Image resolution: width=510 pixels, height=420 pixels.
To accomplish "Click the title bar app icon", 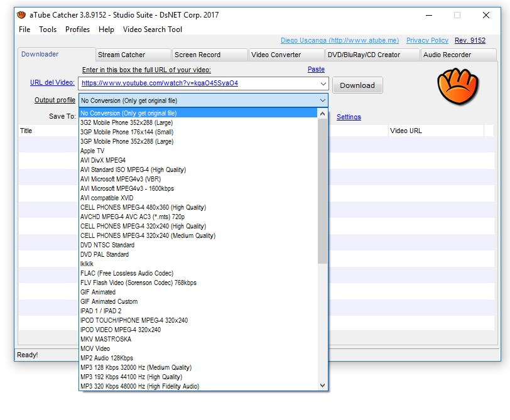I will point(21,15).
